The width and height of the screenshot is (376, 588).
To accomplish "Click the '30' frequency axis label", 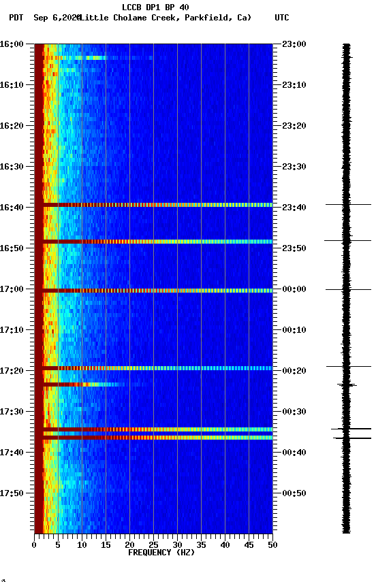I will click(x=177, y=545).
